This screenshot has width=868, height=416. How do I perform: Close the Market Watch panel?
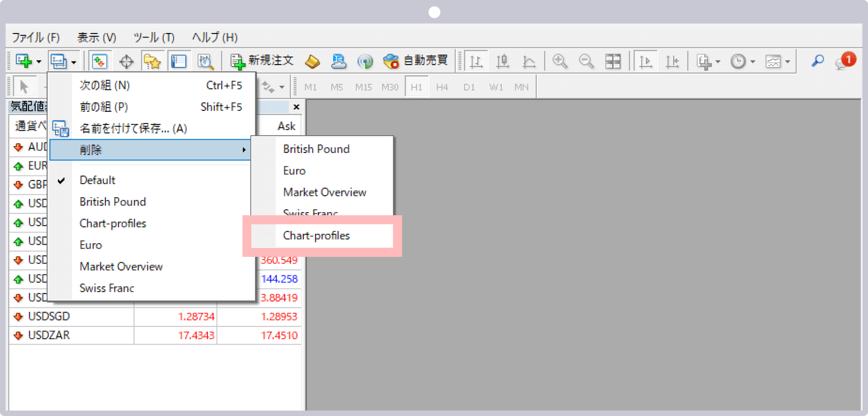pos(296,107)
